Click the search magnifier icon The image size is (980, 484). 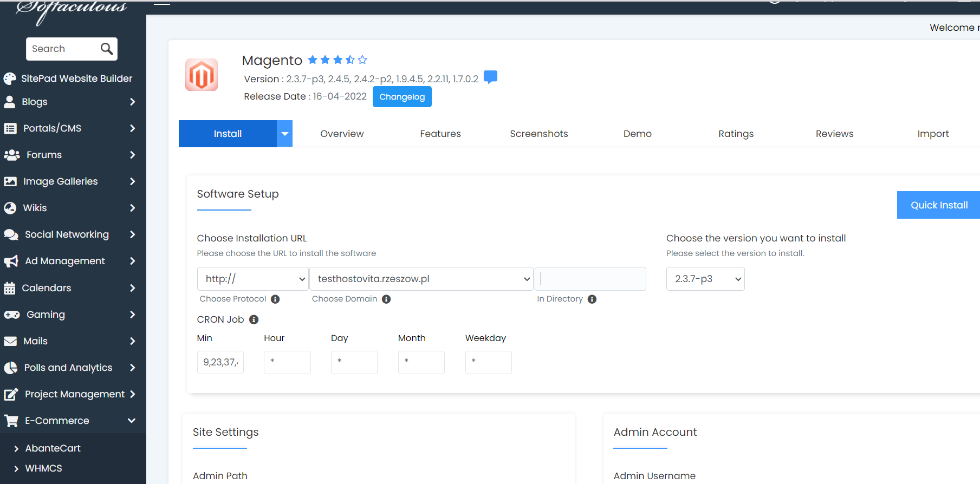point(107,49)
